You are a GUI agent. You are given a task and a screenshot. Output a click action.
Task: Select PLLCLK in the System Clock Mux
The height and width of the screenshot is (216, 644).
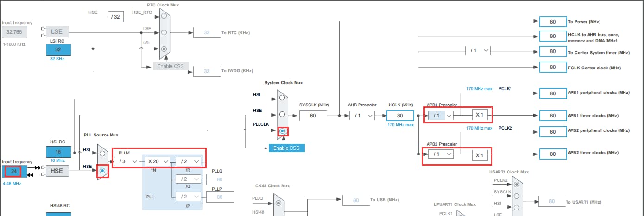point(282,131)
